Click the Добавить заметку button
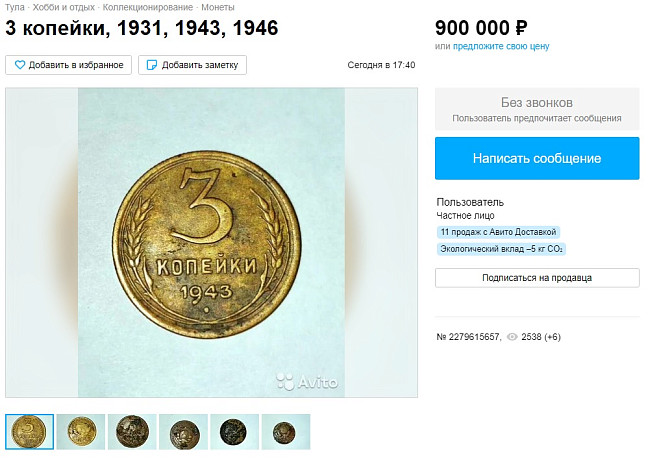The height and width of the screenshot is (460, 659). pos(192,65)
